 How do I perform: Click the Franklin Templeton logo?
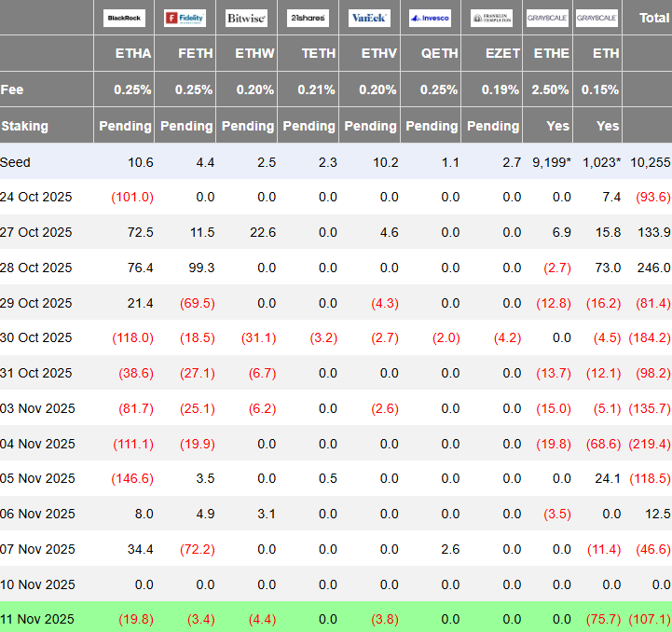click(x=491, y=18)
